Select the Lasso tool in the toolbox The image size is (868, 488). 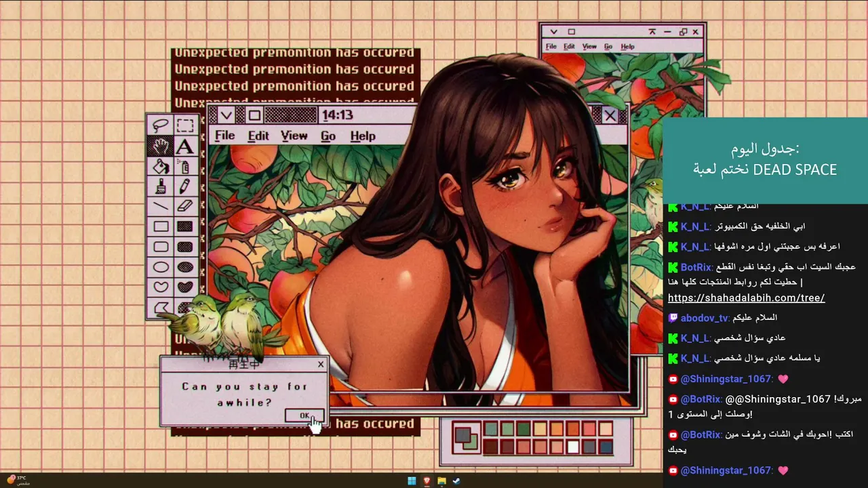tap(161, 125)
